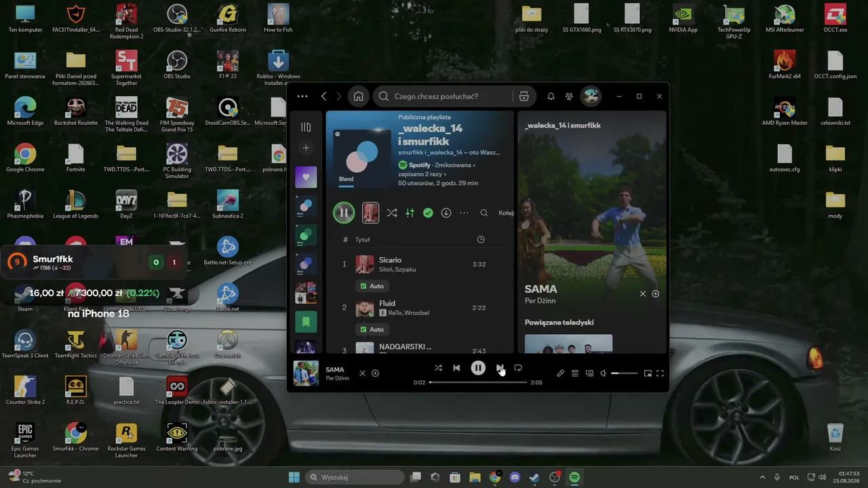Open Steam from the taskbar
Screen dimensions: 868x488
pos(535,477)
